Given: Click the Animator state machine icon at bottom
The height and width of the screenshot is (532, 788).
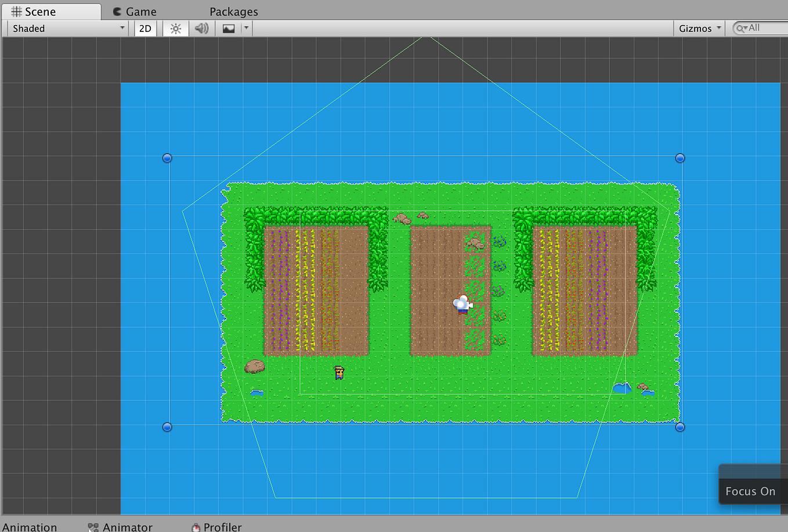Looking at the screenshot, I should click(x=93, y=527).
